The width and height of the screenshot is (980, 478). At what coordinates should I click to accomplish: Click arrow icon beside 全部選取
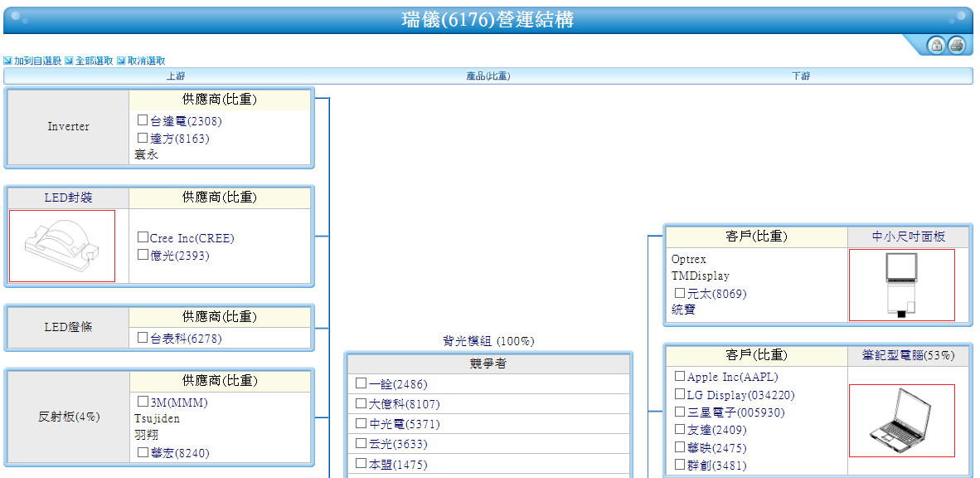(x=70, y=61)
